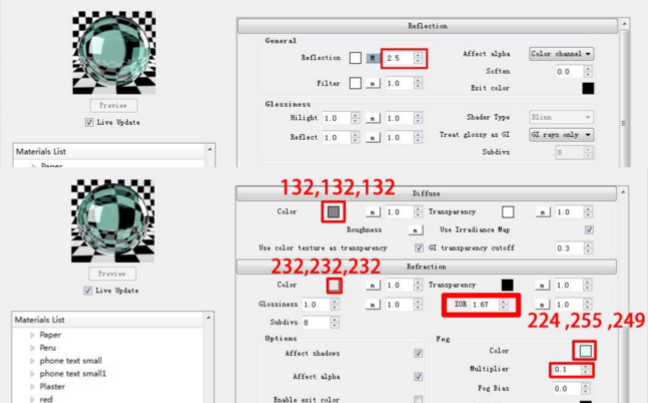Click Preview button in the Reflection screenshot
648x403 pixels.
coord(114,105)
